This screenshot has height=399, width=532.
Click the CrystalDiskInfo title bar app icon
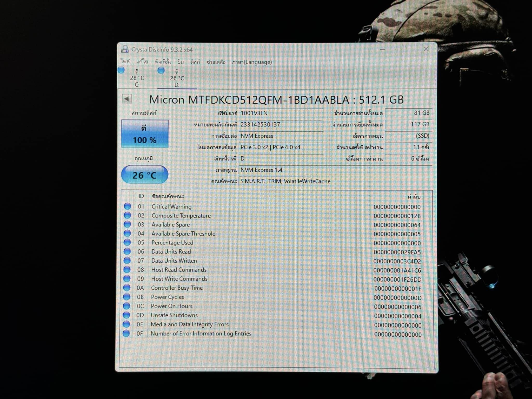pyautogui.click(x=125, y=49)
